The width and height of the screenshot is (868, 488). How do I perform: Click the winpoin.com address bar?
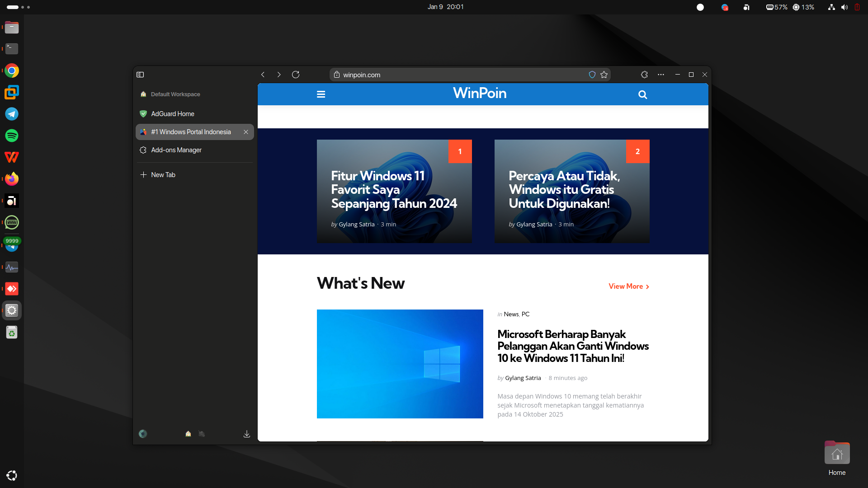tap(452, 75)
